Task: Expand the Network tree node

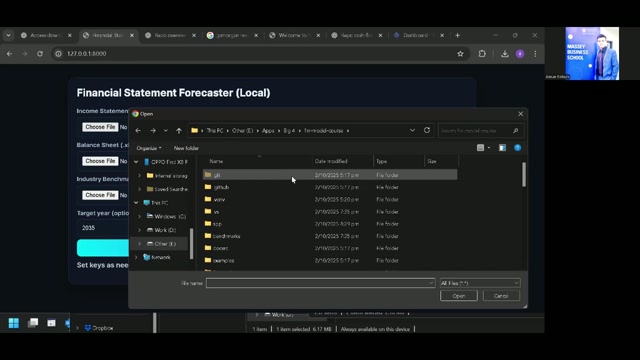Action: click(x=136, y=258)
